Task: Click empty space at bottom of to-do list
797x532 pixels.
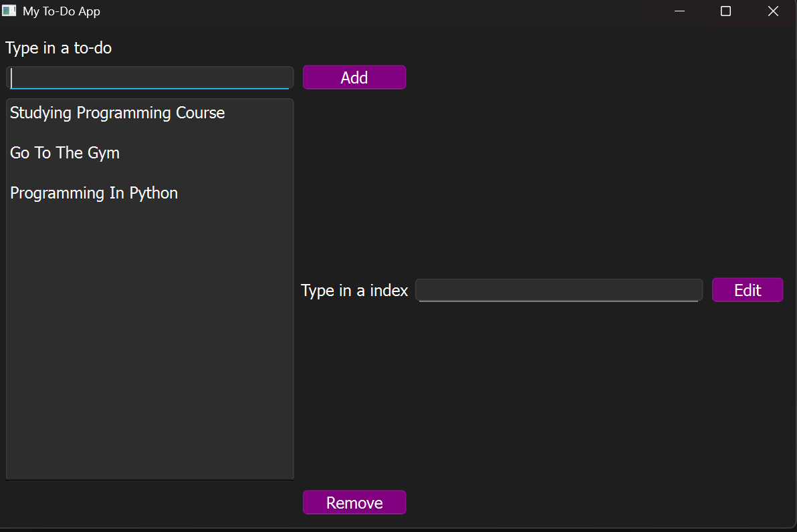Action: [150, 401]
